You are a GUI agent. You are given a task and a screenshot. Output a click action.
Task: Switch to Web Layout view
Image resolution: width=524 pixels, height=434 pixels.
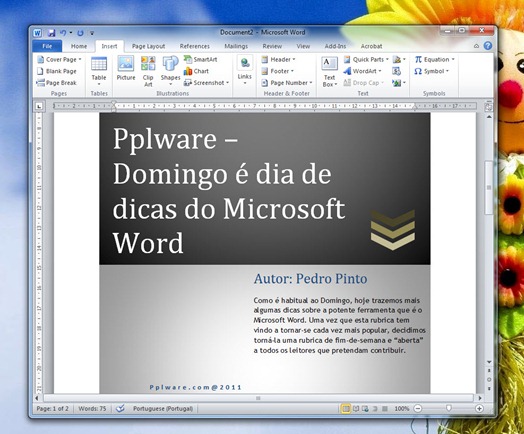point(365,409)
